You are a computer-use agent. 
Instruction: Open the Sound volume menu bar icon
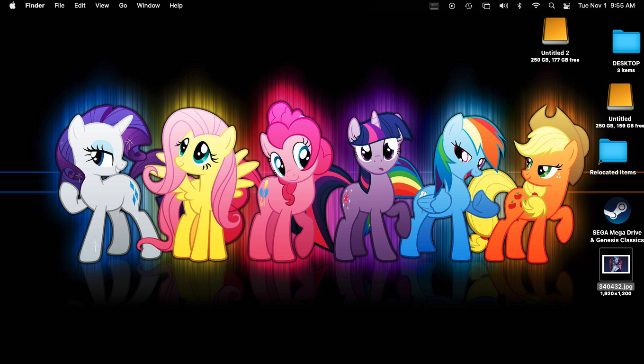[x=503, y=6]
